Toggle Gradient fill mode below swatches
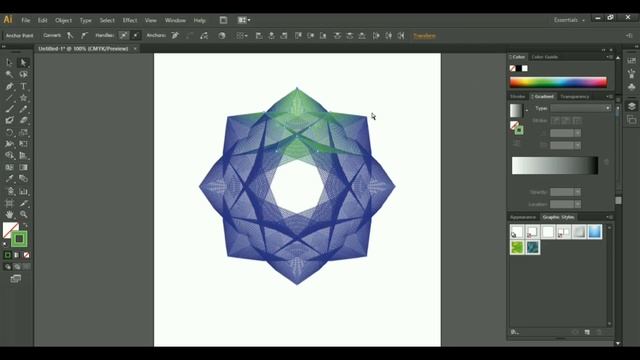 point(17,255)
